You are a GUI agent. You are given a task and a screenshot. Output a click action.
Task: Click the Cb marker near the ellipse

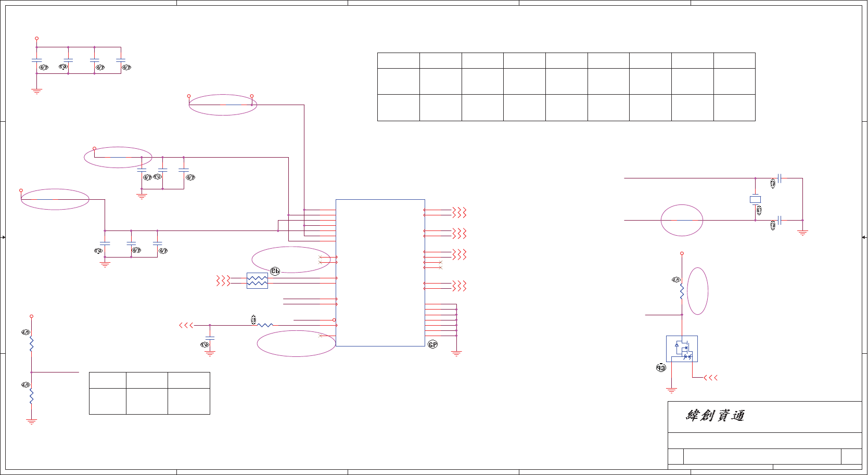(x=275, y=271)
